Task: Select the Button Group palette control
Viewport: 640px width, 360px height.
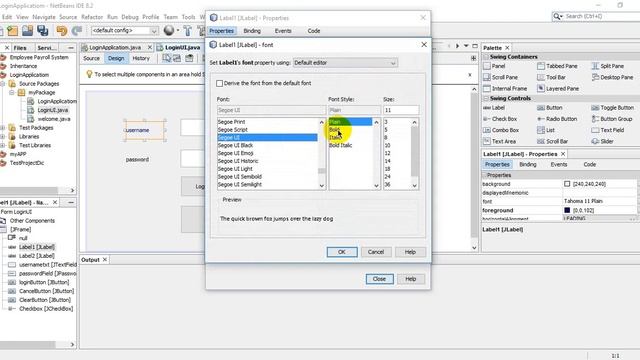Action: [612, 119]
